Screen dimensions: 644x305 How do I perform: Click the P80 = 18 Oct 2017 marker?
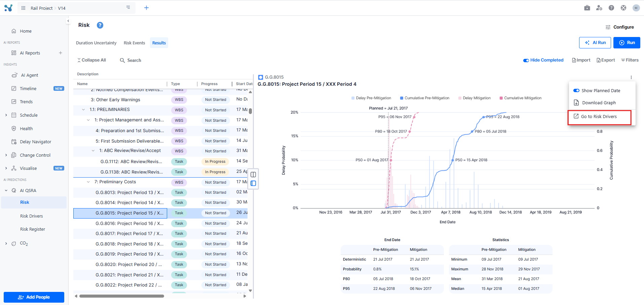(x=409, y=131)
